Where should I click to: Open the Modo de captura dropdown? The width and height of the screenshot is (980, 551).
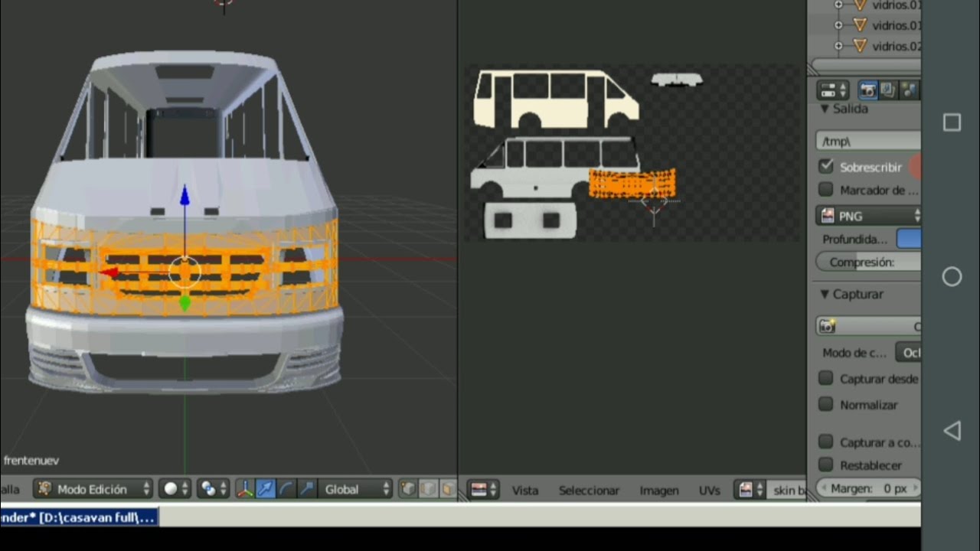(x=908, y=353)
